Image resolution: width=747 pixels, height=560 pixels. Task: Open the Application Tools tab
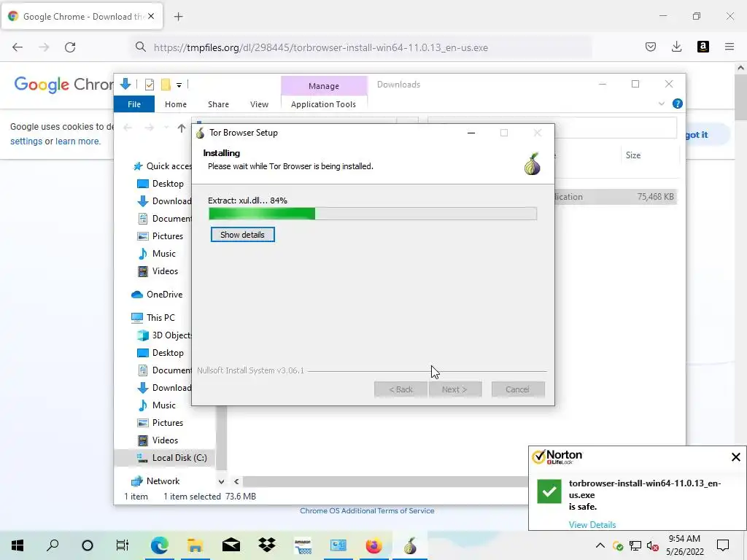click(x=323, y=104)
